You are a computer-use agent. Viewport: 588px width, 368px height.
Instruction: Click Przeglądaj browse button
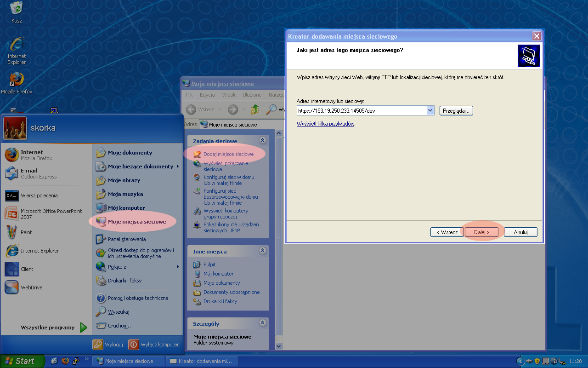pyautogui.click(x=456, y=110)
